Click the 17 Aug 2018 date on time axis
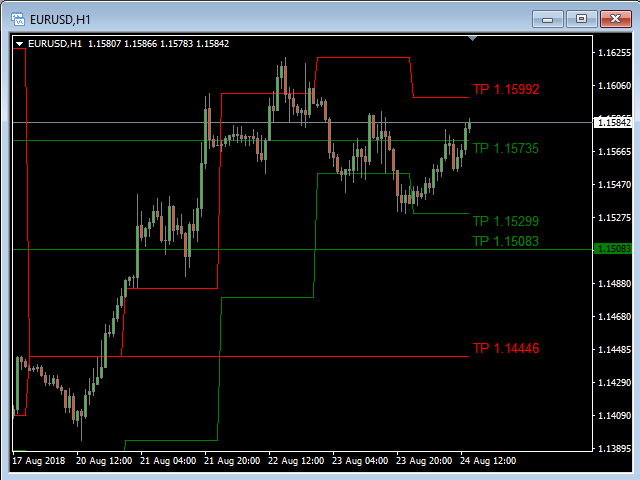Image resolution: width=640 pixels, height=480 pixels. 38,462
